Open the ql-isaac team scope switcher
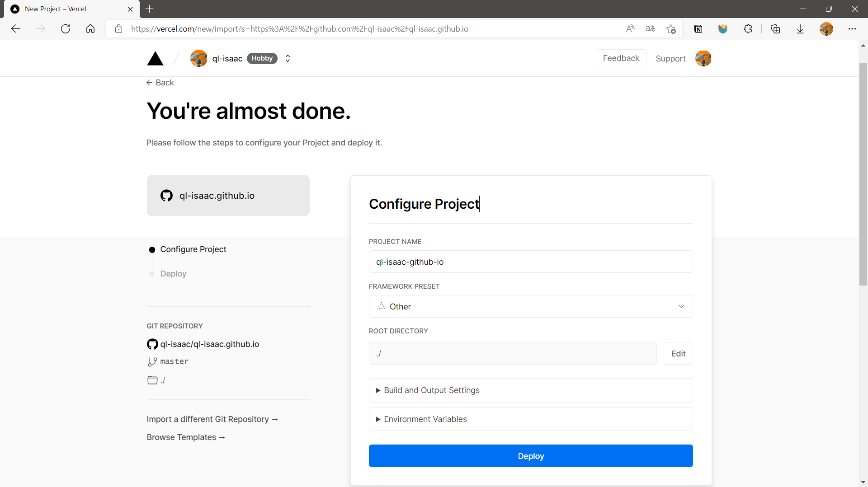The width and height of the screenshot is (868, 487). point(288,59)
